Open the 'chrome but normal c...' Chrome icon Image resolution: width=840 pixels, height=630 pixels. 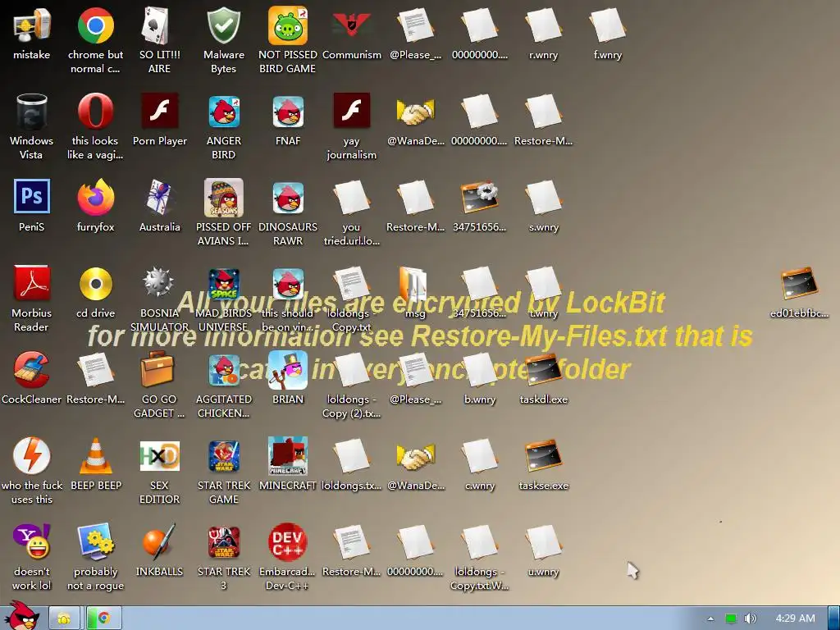[95, 25]
